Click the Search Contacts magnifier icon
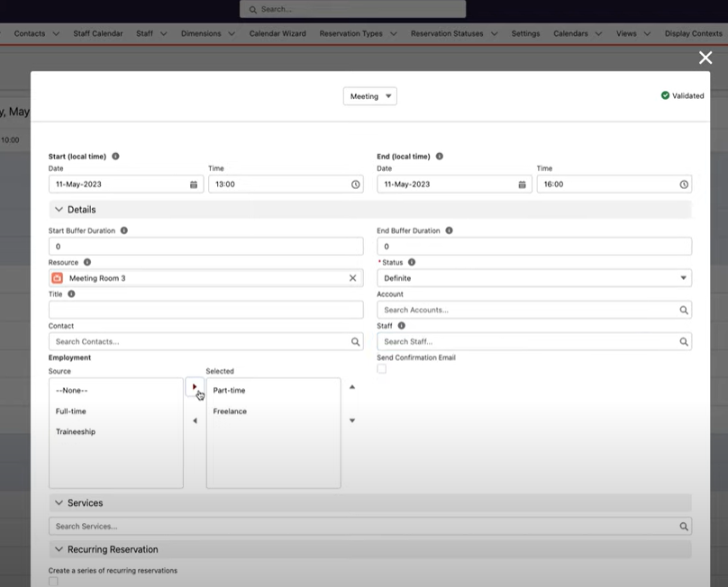Screen dimensions: 728x587 pos(355,341)
